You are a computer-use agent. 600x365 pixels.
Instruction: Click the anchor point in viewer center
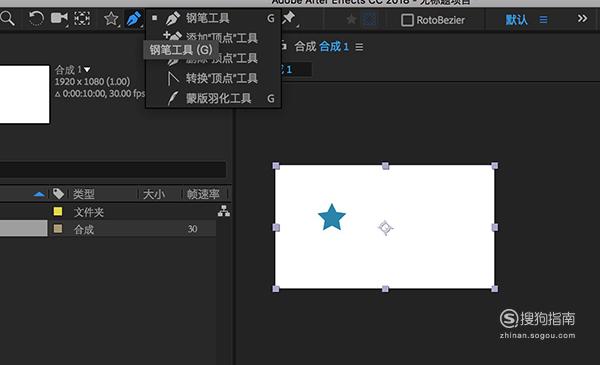point(385,228)
